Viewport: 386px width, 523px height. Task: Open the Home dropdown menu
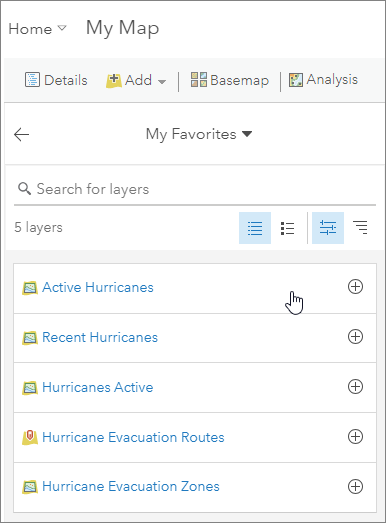pyautogui.click(x=37, y=29)
